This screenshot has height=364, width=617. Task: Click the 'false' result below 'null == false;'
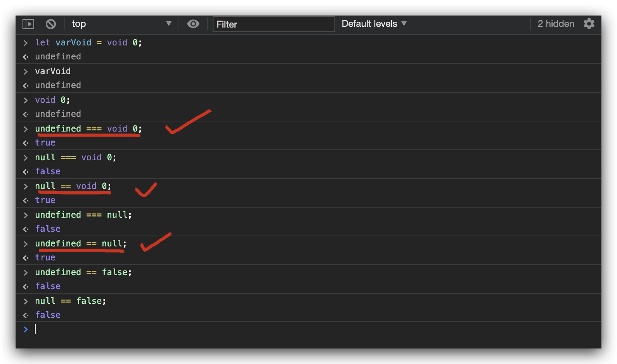(48, 315)
